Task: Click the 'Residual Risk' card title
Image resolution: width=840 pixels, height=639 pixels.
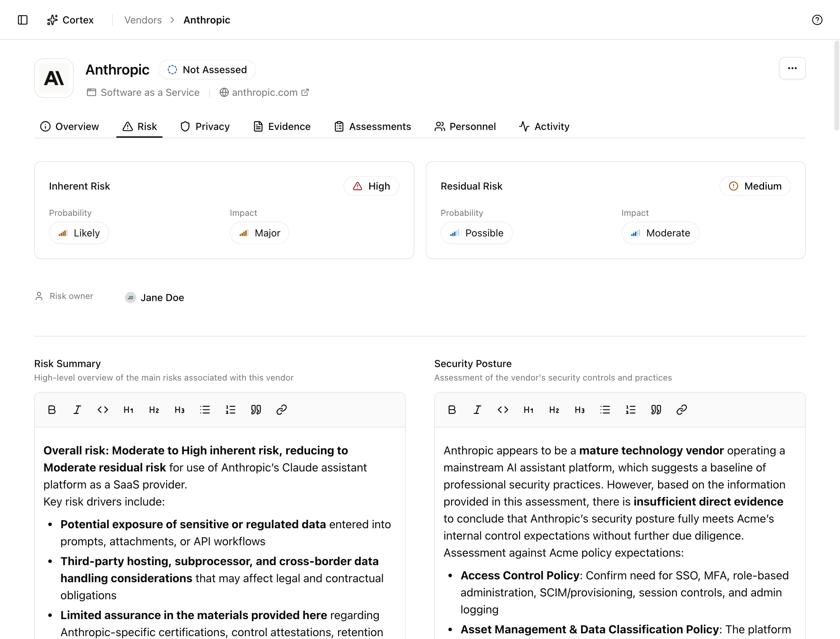Action: pyautogui.click(x=471, y=186)
